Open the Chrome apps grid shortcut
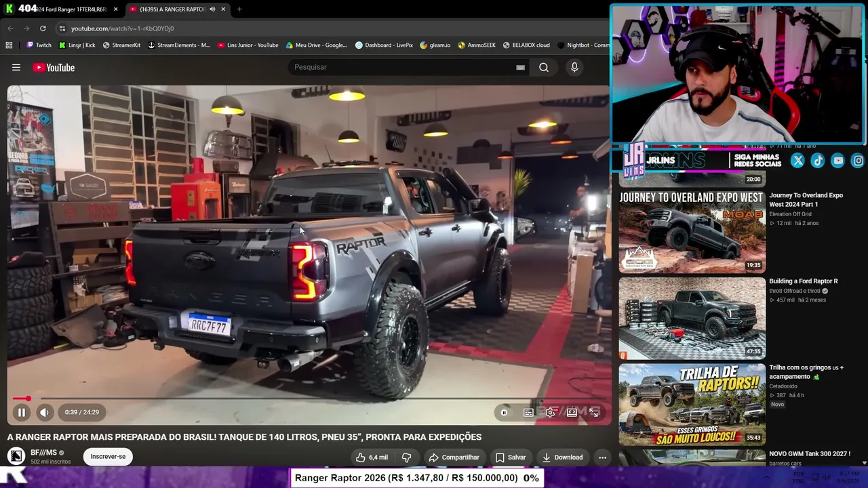 (x=9, y=45)
